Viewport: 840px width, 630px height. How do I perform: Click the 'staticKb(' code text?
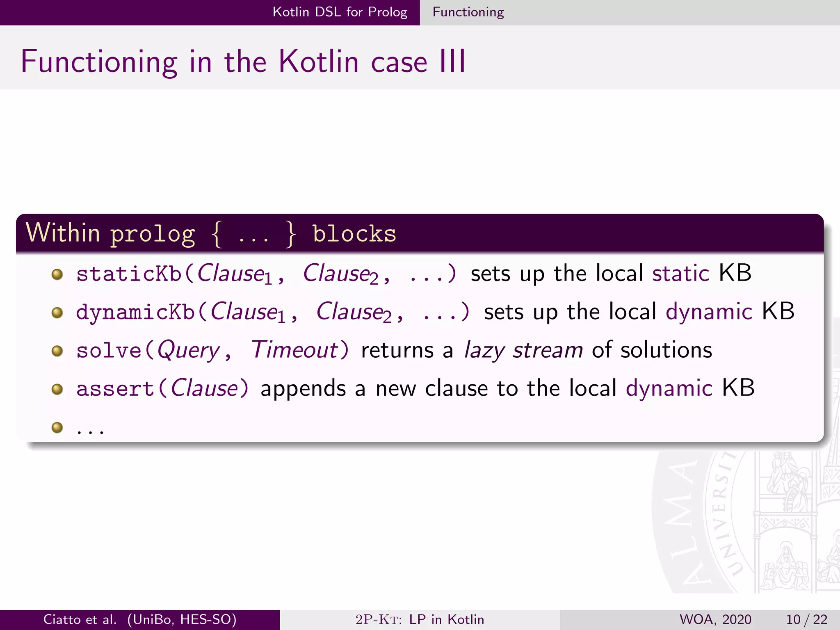(x=135, y=274)
